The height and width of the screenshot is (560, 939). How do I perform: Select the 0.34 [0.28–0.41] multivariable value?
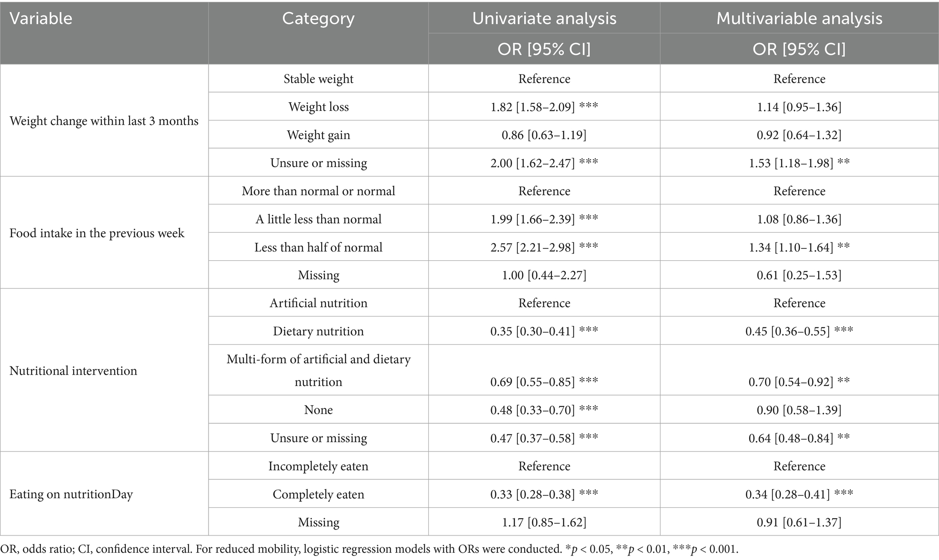799,494
